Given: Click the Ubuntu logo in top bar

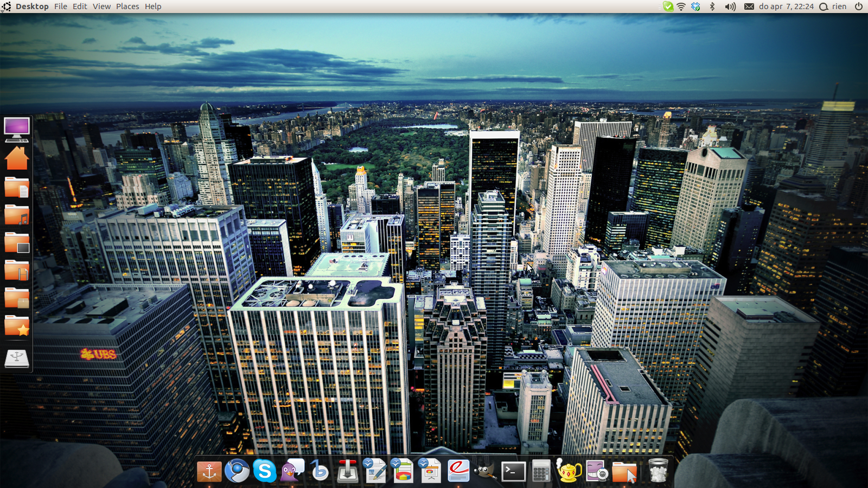Looking at the screenshot, I should [x=7, y=7].
